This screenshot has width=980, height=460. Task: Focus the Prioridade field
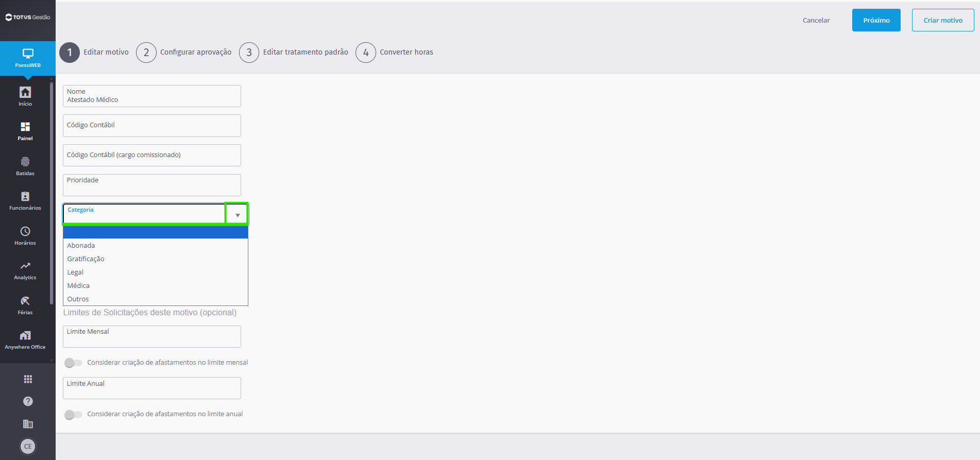[x=152, y=185]
